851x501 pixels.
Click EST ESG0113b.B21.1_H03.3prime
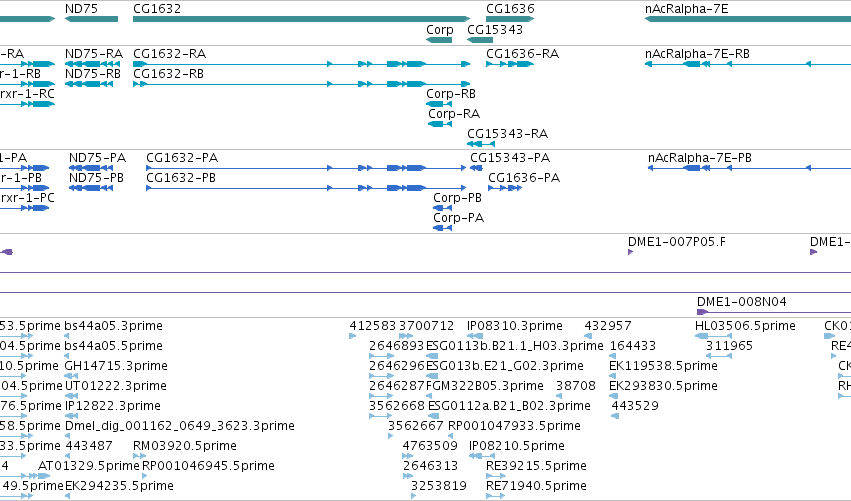515,346
